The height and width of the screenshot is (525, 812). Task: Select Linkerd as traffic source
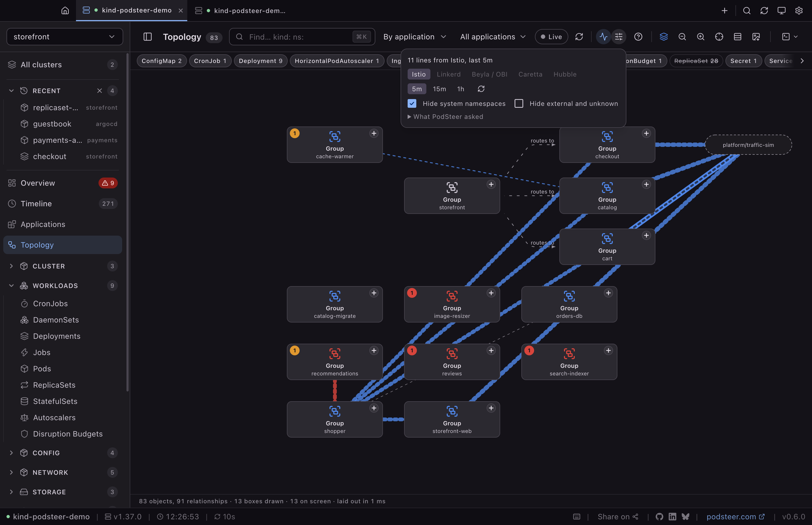tap(448, 74)
